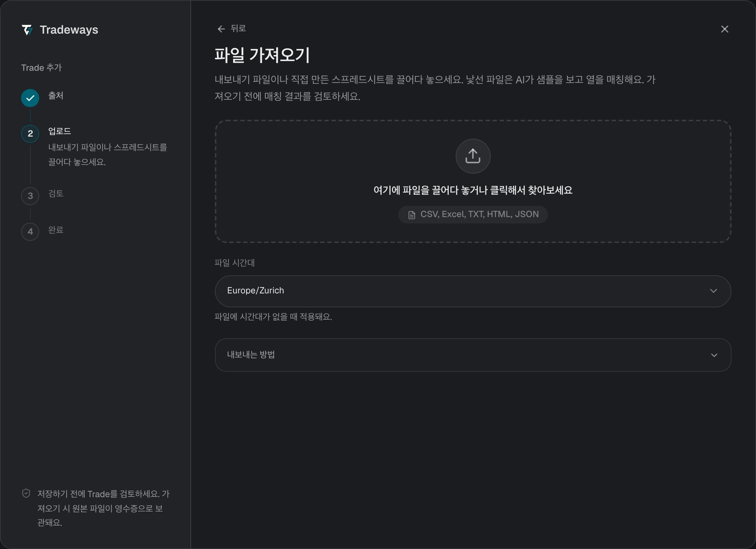Open the Europe/Zurich timezone dropdown
This screenshot has width=756, height=549.
(x=473, y=291)
